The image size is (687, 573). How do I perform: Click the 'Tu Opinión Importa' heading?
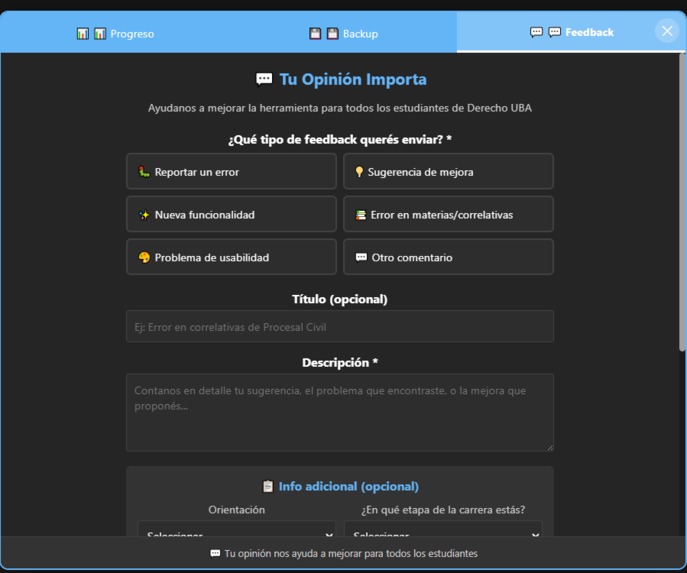pos(353,79)
